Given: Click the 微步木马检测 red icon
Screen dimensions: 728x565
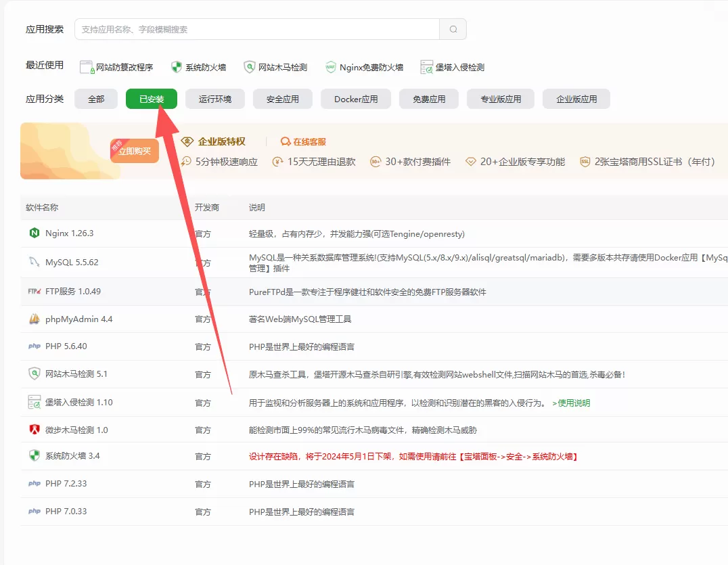Looking at the screenshot, I should point(35,430).
